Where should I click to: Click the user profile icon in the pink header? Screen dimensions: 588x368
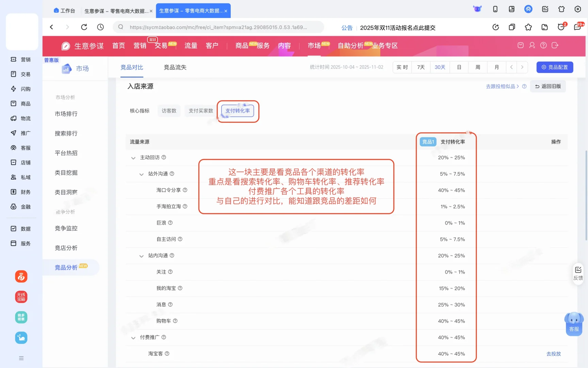point(532,45)
